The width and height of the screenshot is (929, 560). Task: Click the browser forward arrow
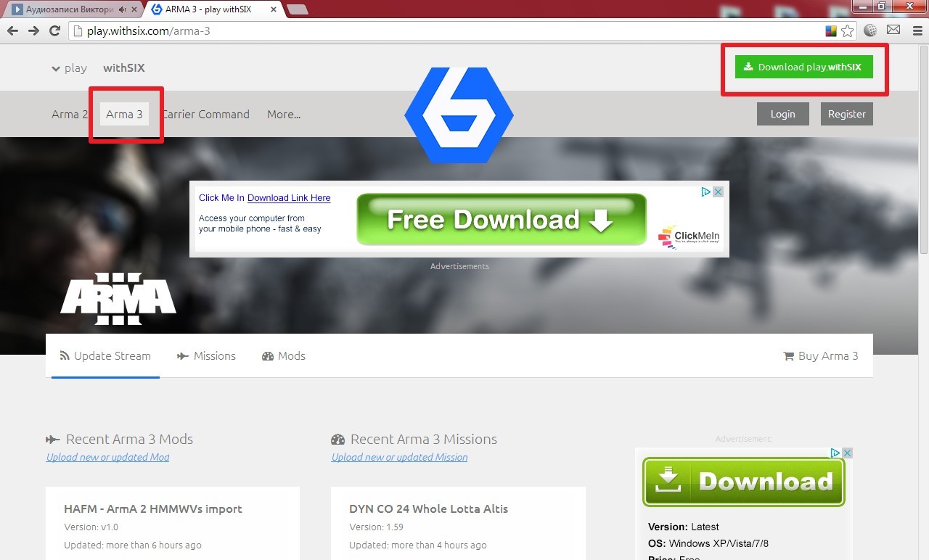pyautogui.click(x=33, y=30)
